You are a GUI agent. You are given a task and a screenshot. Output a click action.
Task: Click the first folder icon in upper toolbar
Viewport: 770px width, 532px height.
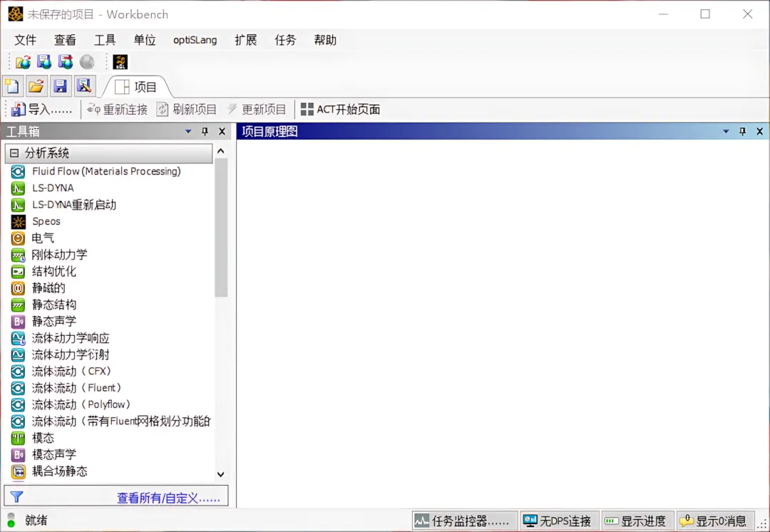(x=23, y=62)
